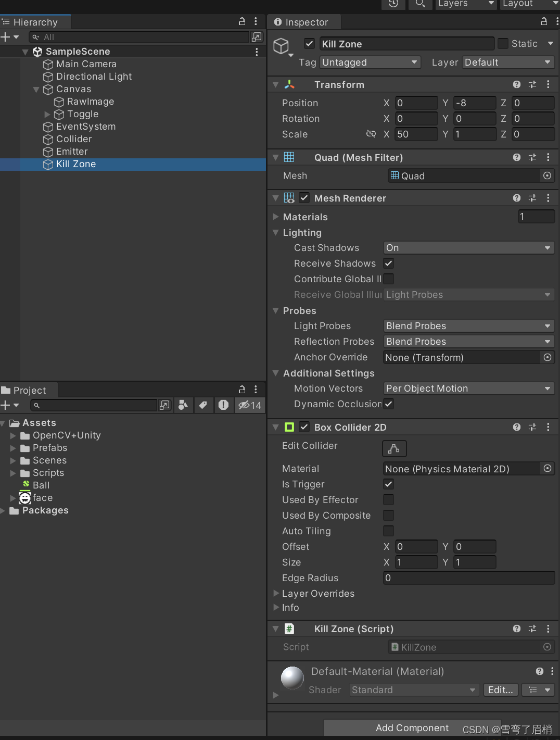Open Light Probes dropdown
560x740 pixels.
pyautogui.click(x=469, y=325)
